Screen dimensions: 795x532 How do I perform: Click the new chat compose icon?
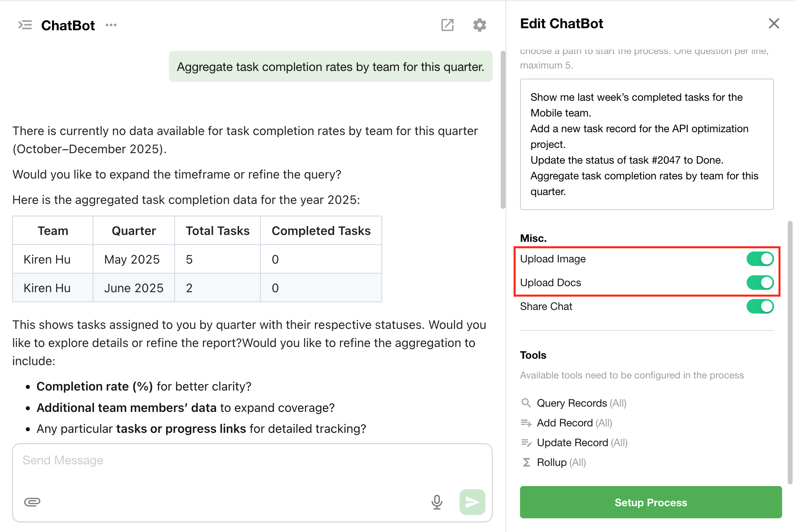coord(447,25)
